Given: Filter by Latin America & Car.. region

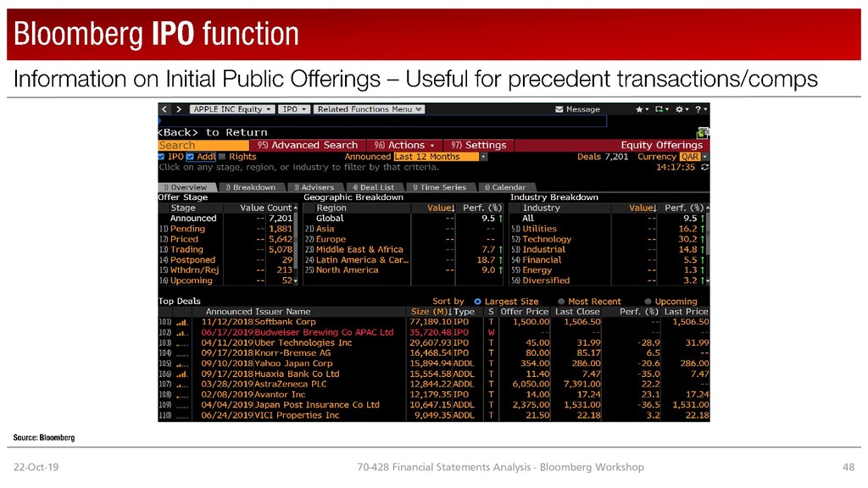Looking at the screenshot, I should [x=362, y=259].
